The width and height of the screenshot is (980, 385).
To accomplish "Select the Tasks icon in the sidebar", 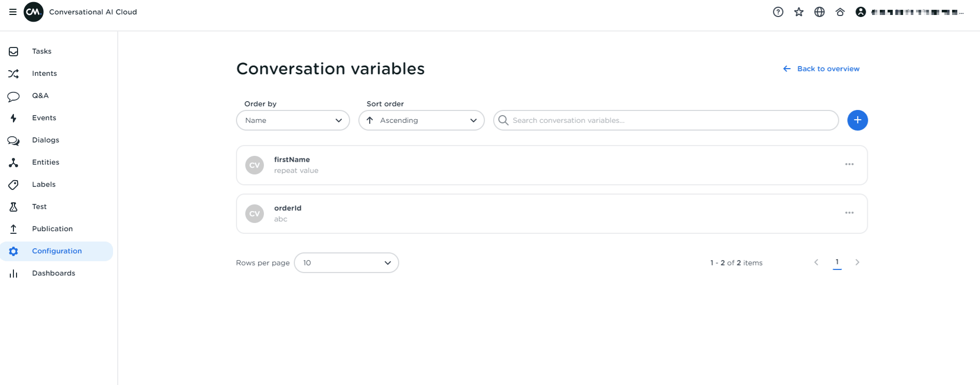I will coord(13,51).
